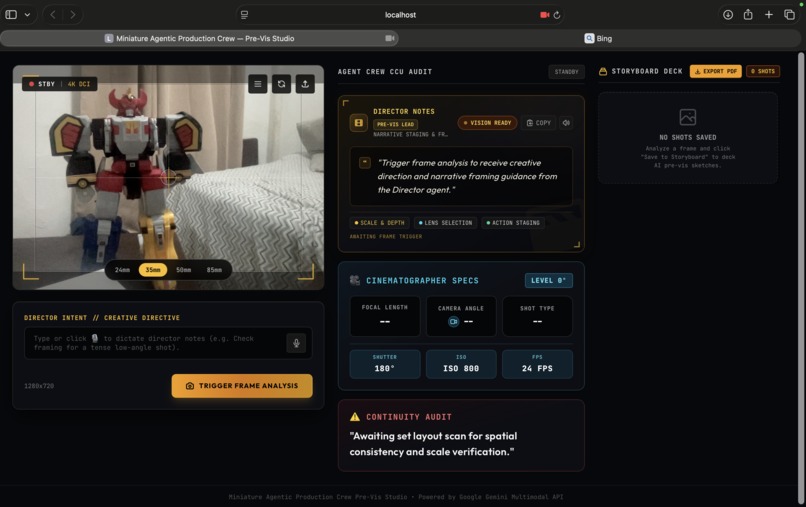Click the Shutter 180° card
Screen dimensions: 806x507
coord(384,364)
